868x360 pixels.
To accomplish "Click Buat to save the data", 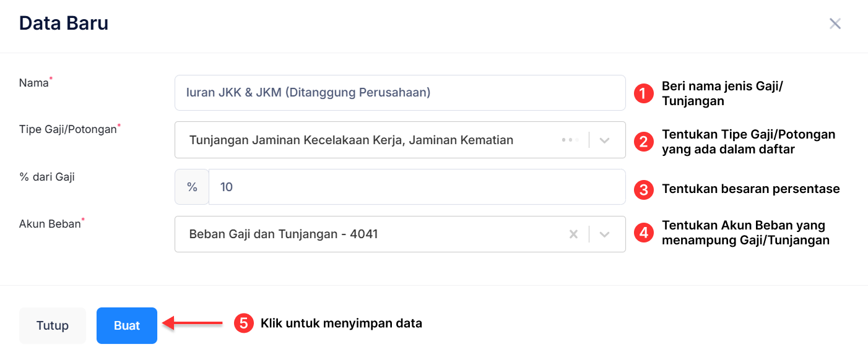I will [126, 325].
